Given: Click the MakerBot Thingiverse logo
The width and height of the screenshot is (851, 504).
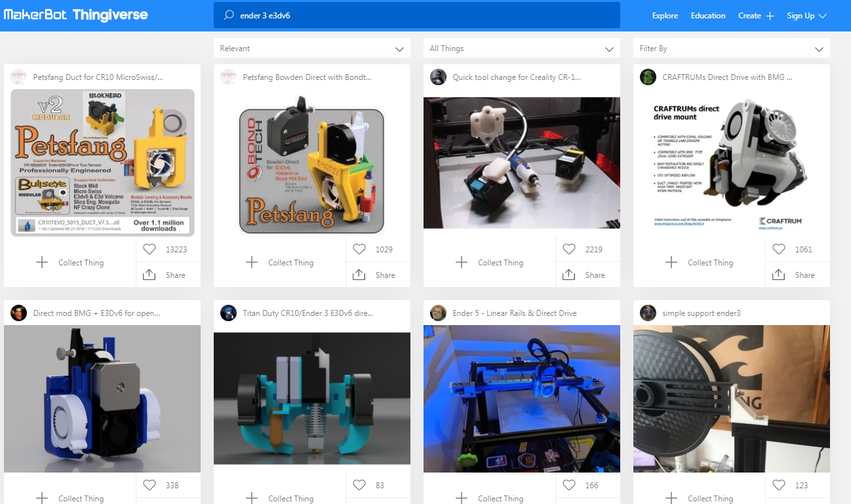Looking at the screenshot, I should (76, 14).
